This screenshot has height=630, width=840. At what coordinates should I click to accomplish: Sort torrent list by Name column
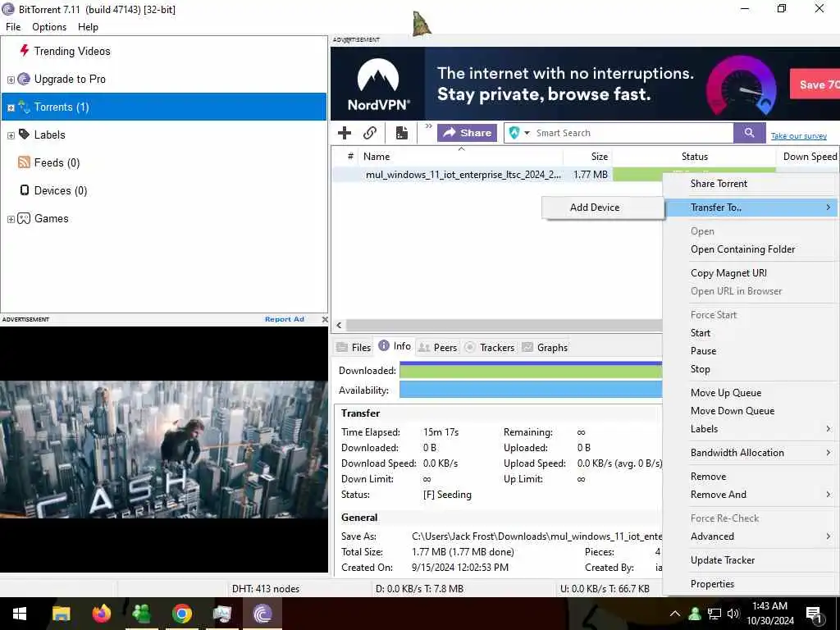click(x=461, y=157)
